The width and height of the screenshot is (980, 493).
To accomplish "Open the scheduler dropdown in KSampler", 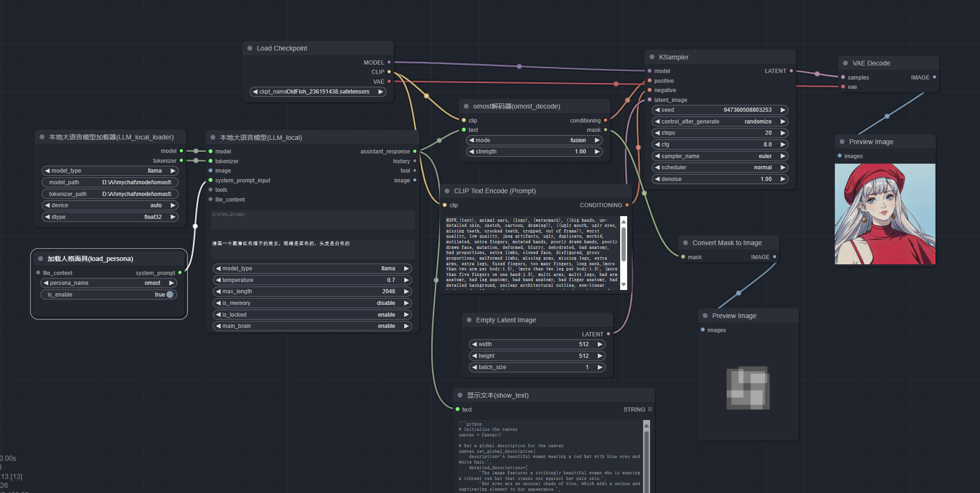I will click(x=720, y=167).
